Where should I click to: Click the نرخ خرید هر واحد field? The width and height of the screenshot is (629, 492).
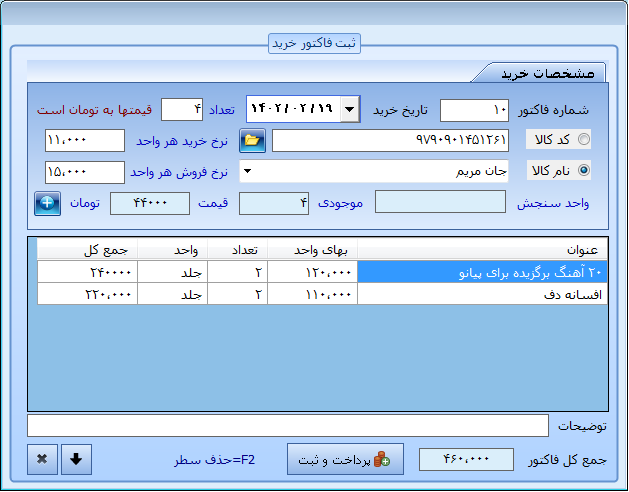pyautogui.click(x=85, y=140)
